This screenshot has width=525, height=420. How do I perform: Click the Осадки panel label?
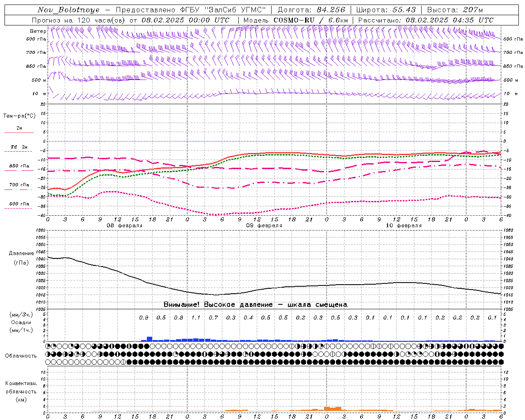coord(21,322)
